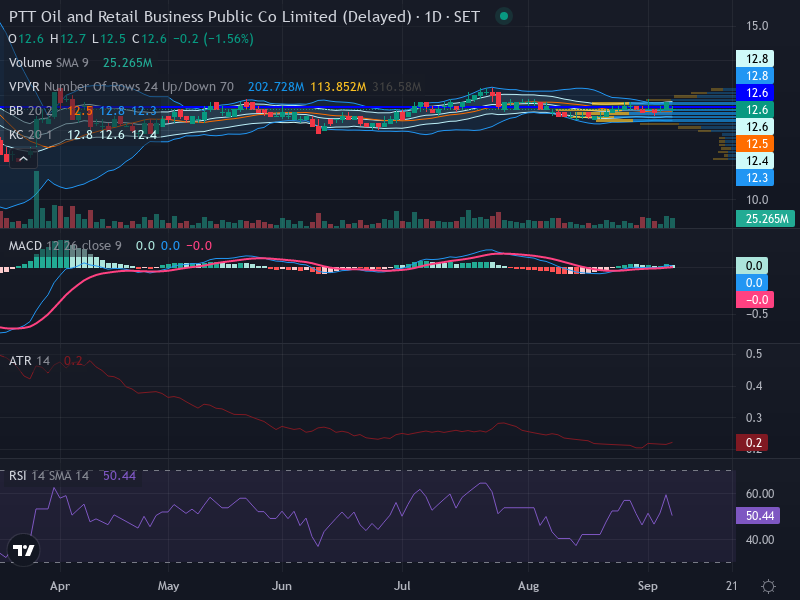
Task: Click the Sep label on time axis
Action: point(647,586)
